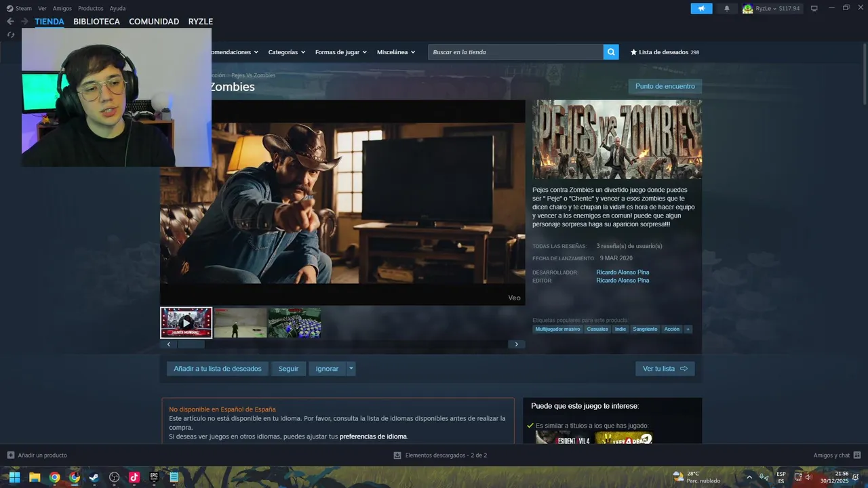Switch to the BIBLIOTECA tab
This screenshot has width=868, height=488.
(96, 22)
